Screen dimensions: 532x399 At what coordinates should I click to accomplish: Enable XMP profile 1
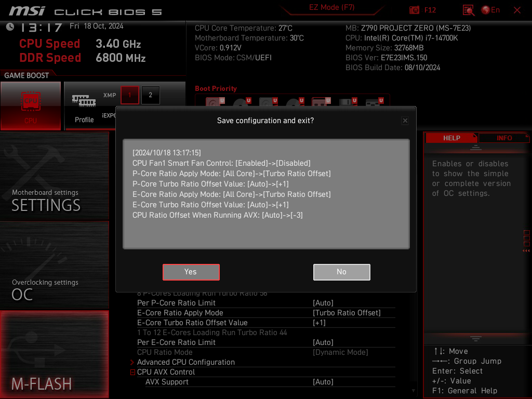pos(129,95)
